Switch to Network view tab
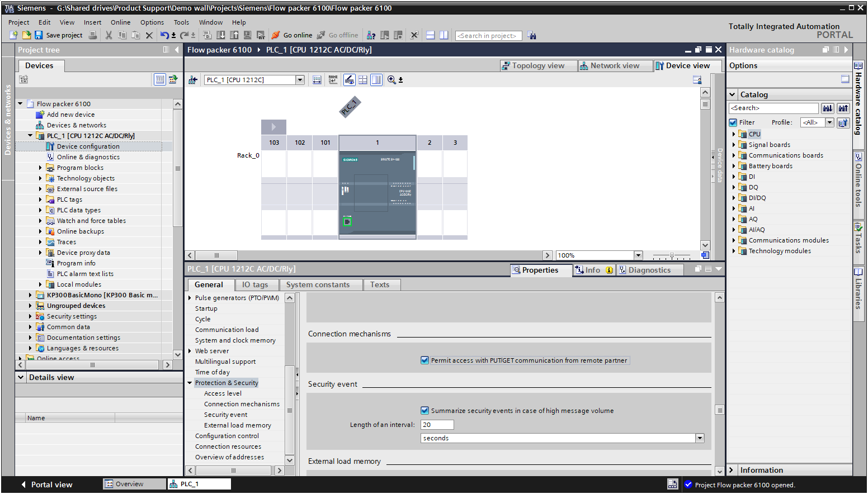868x494 pixels. point(615,65)
